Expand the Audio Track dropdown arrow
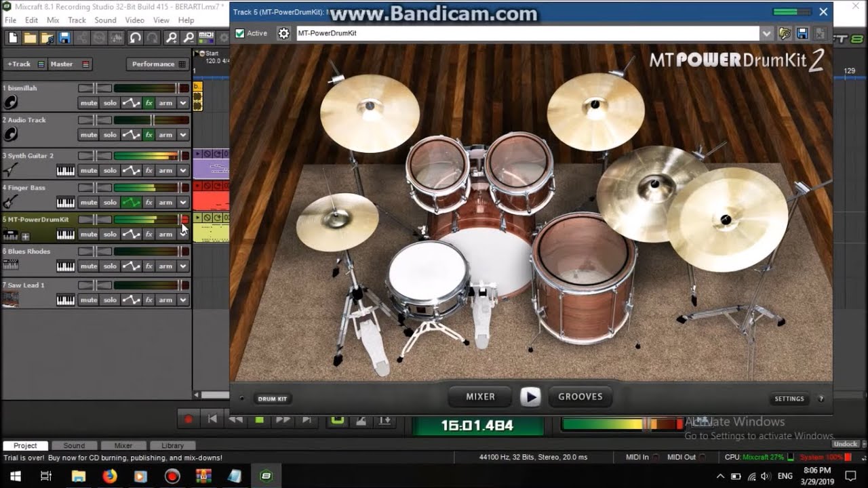Screen dimensions: 868x488 pyautogui.click(x=182, y=135)
